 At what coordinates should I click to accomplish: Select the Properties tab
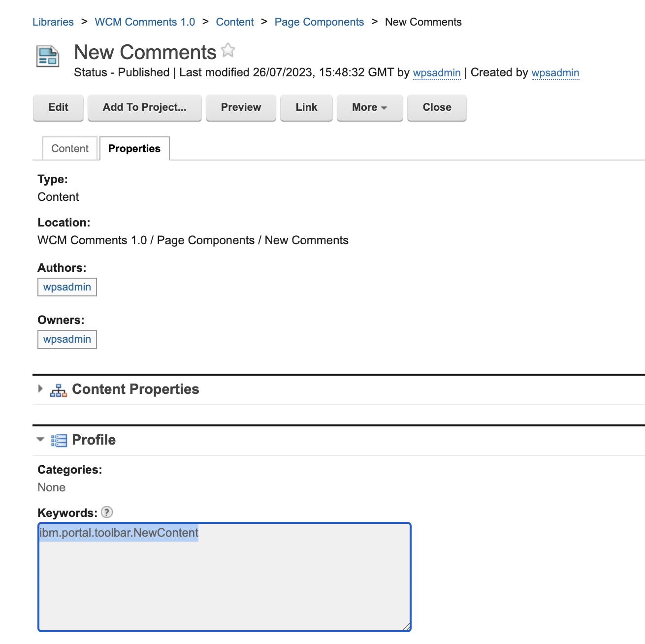(x=134, y=148)
